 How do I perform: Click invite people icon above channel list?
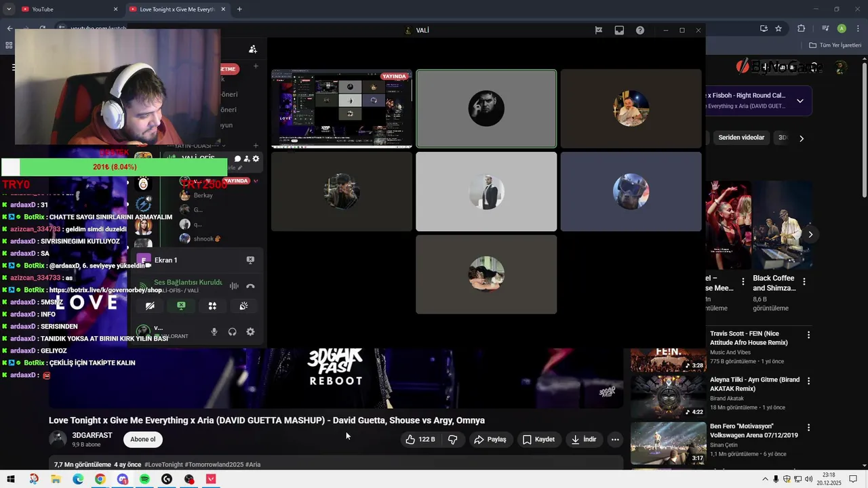(x=253, y=49)
